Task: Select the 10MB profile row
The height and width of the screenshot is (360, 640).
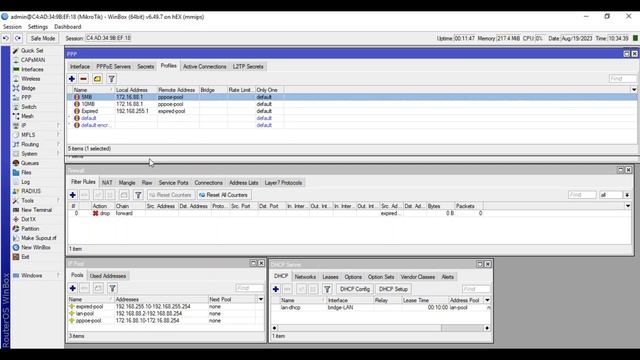Action: [352, 104]
